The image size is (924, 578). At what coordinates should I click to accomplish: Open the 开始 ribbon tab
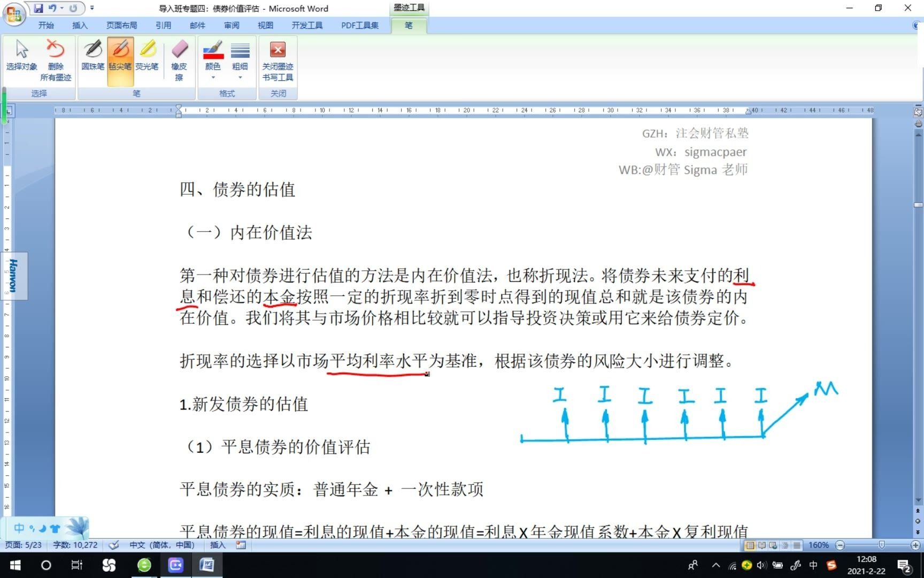tap(46, 25)
